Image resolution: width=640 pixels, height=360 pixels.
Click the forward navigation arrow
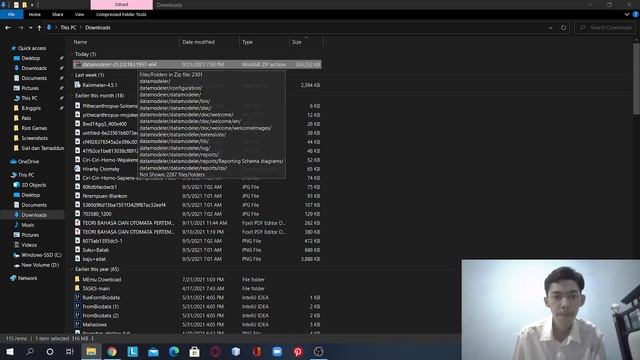click(20, 28)
